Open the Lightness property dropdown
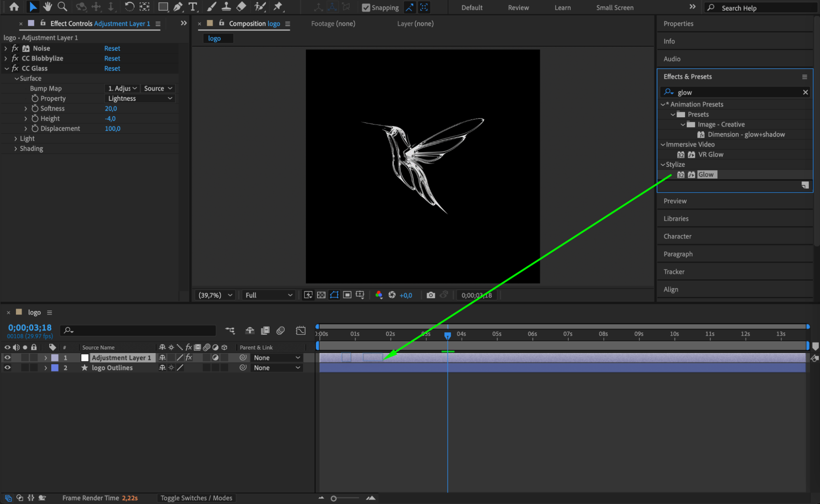The height and width of the screenshot is (504, 820). [140, 98]
